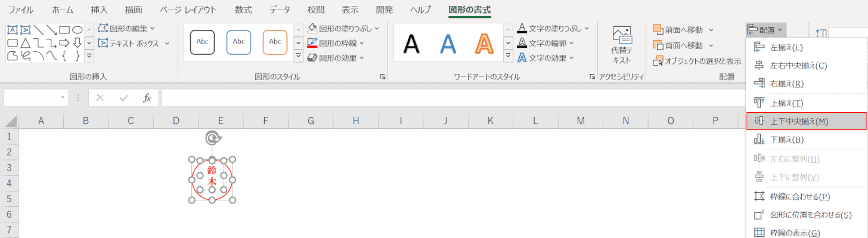868x238 pixels.
Task: Select the freeform shape tool
Action: pos(12,56)
